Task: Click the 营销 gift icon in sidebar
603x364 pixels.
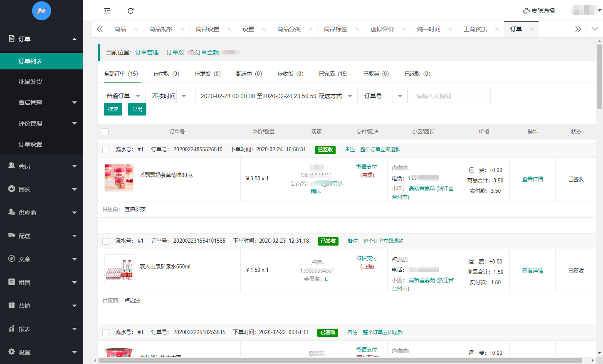Action: click(12, 305)
